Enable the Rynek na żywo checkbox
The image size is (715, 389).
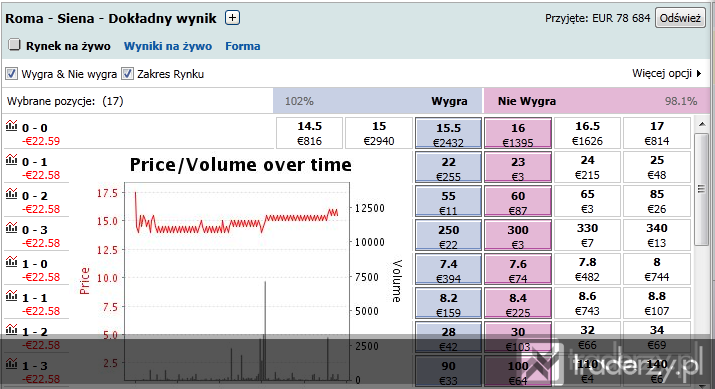(x=15, y=45)
